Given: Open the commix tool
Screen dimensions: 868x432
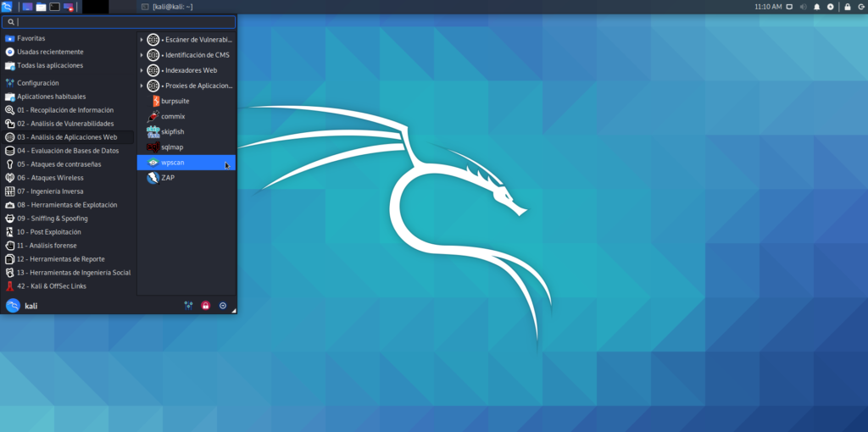Looking at the screenshot, I should (172, 116).
